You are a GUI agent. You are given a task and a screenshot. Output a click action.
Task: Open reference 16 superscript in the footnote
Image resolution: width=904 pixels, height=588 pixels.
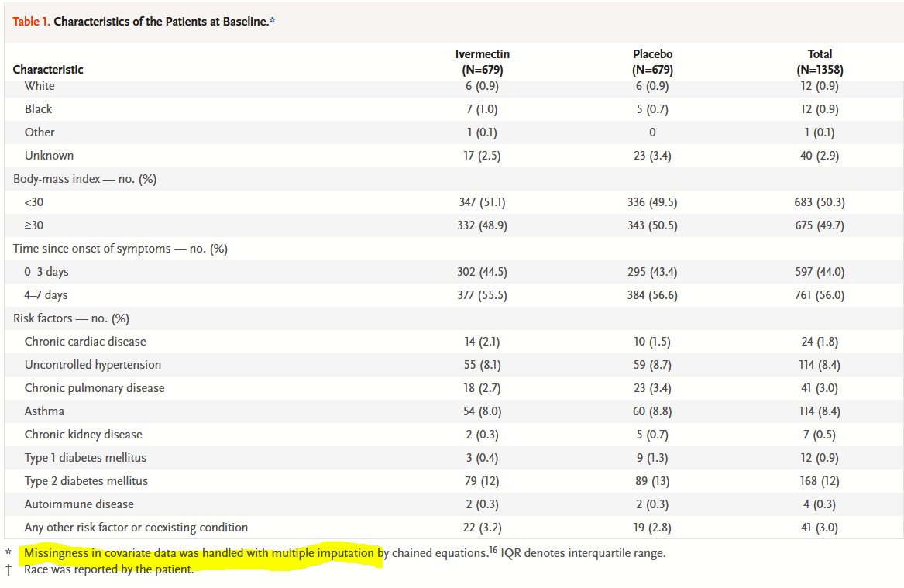point(493,550)
